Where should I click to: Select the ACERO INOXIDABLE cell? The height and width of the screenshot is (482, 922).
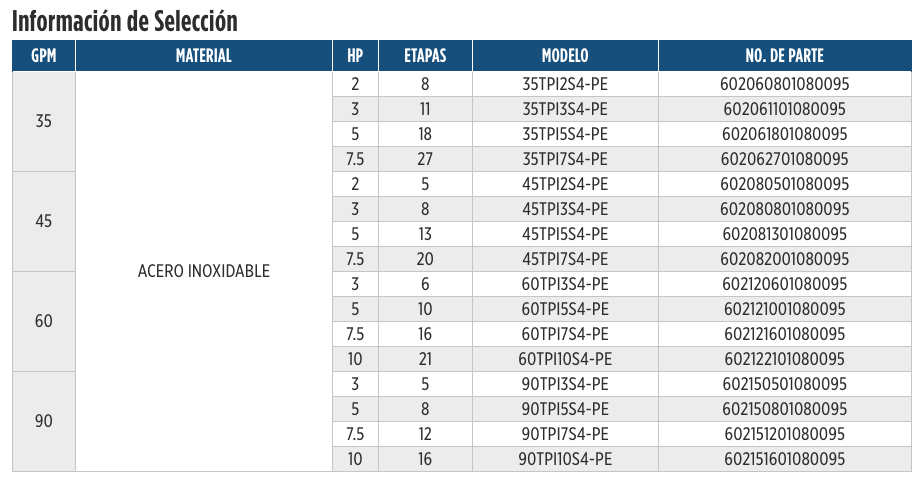click(203, 272)
